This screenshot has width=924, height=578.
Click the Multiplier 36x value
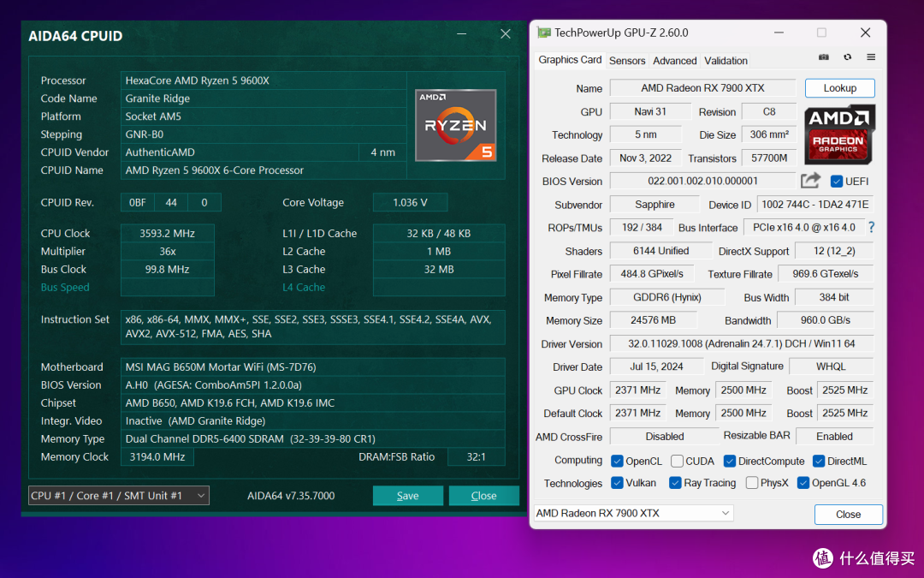coord(168,251)
